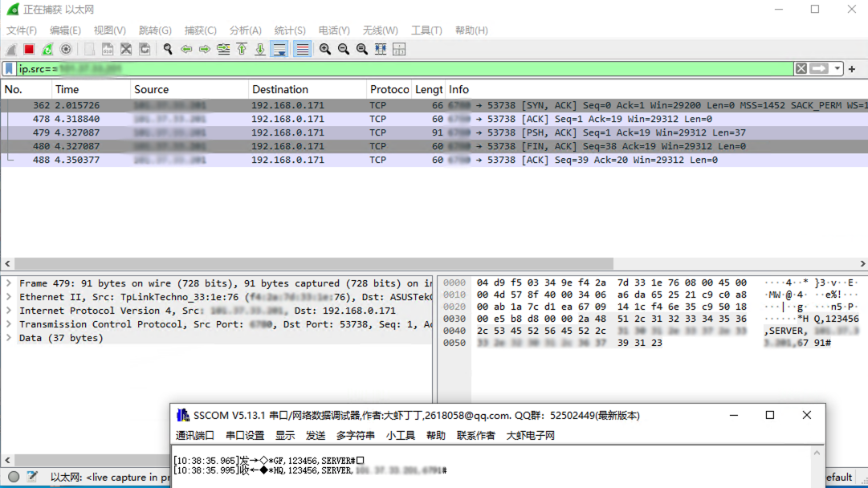Sort packets by the Source column
Viewport: 868px width, 488px height.
click(189, 90)
